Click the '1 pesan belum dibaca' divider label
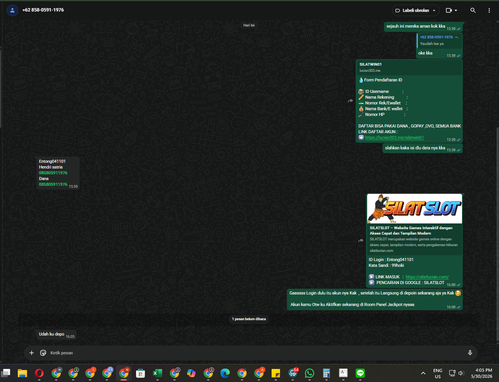The height and width of the screenshot is (382, 499). (x=249, y=319)
